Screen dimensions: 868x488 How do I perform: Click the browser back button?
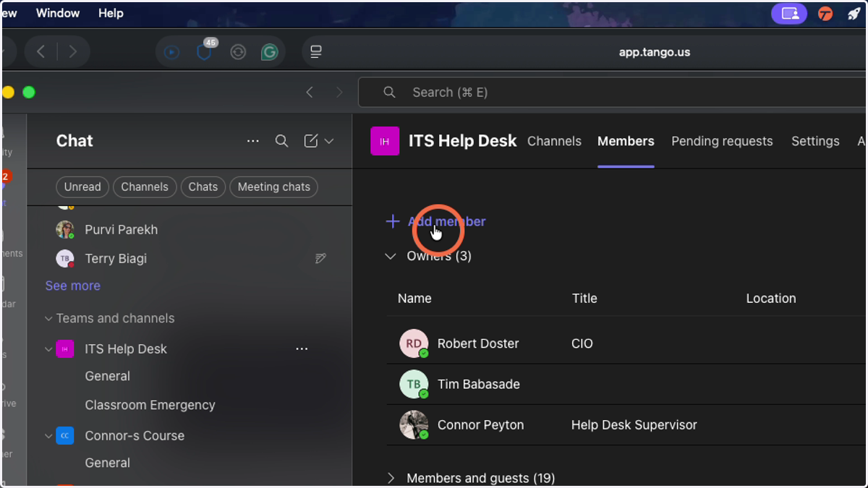[41, 52]
